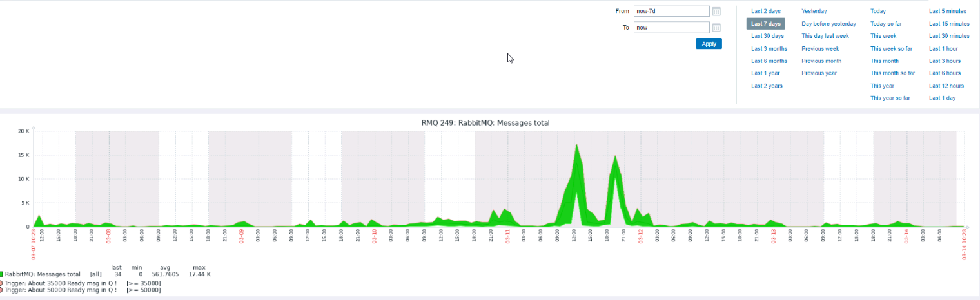Click the 20 K label on y-axis
Viewport: 980px width, 300px height.
click(x=23, y=131)
